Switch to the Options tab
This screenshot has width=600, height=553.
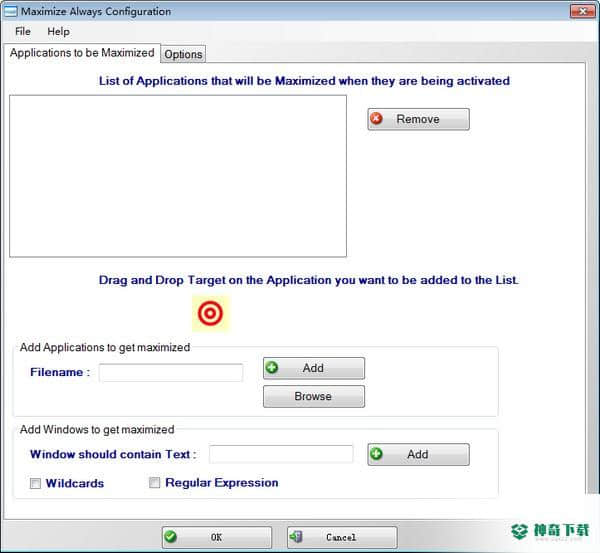click(183, 54)
